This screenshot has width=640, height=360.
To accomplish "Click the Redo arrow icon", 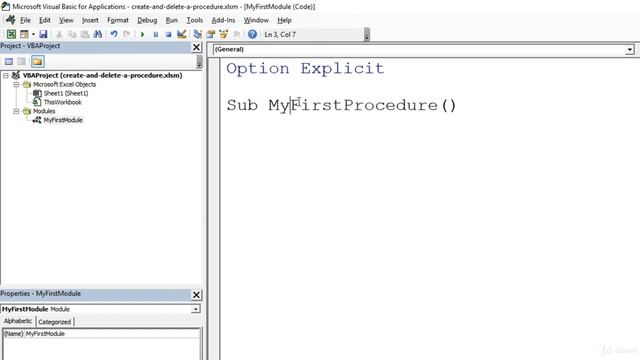I will 127,34.
